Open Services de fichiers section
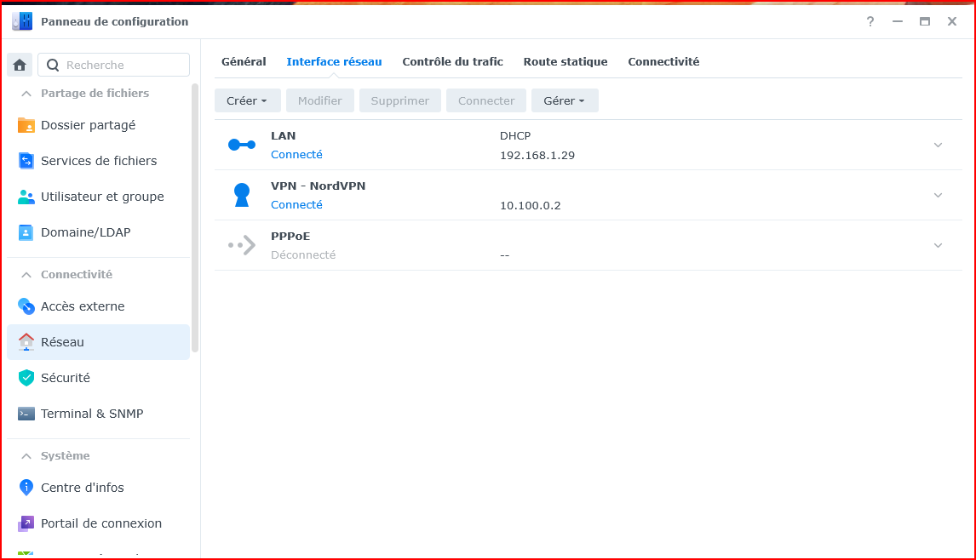Screen dimensions: 976x560 (x=98, y=161)
